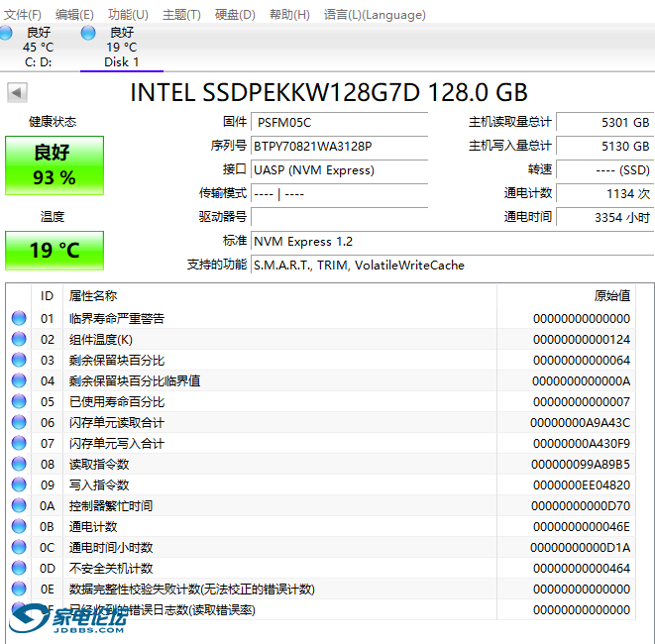The image size is (655, 644).
Task: Open the 硬盘(D) menu
Action: pyautogui.click(x=235, y=15)
